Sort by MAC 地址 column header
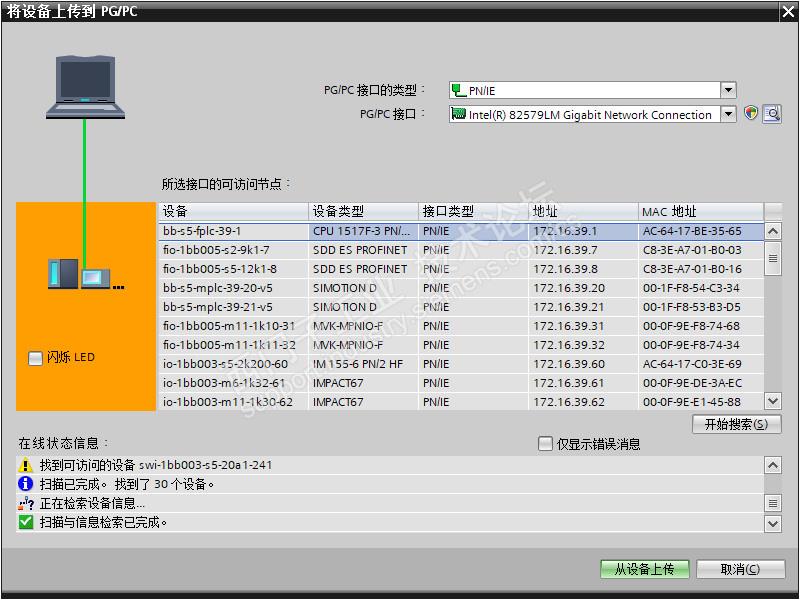Image resolution: width=800 pixels, height=600 pixels. tap(701, 211)
